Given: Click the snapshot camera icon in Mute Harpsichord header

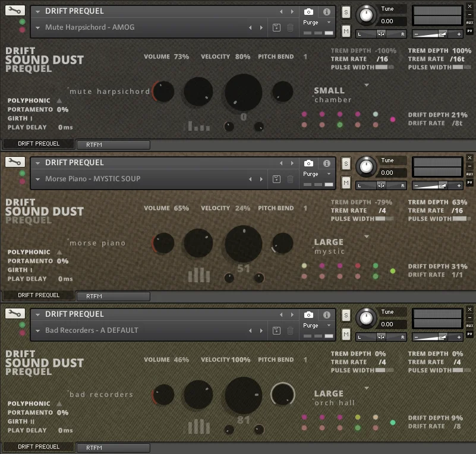Looking at the screenshot, I should coord(308,12).
